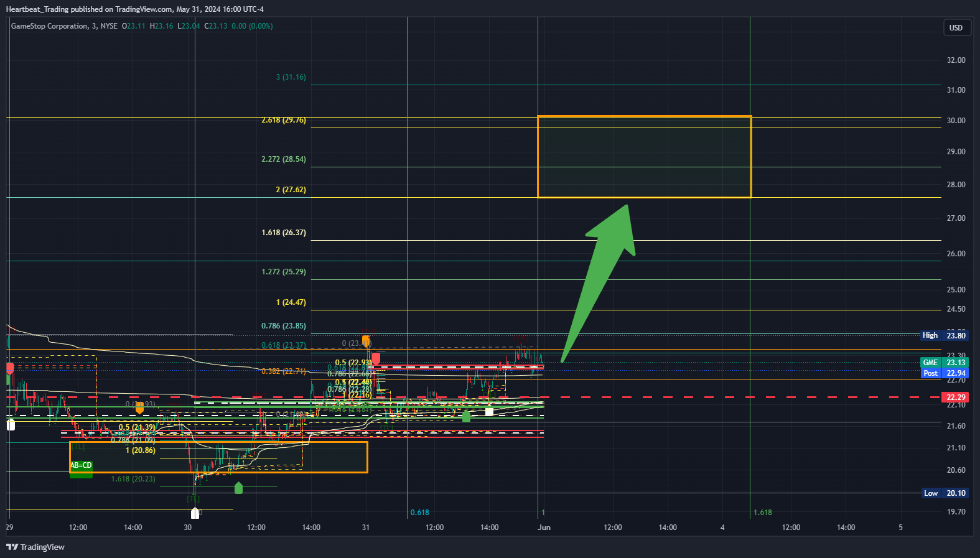Click the GME 23.13 last price label
This screenshot has height=558, width=980.
point(944,363)
